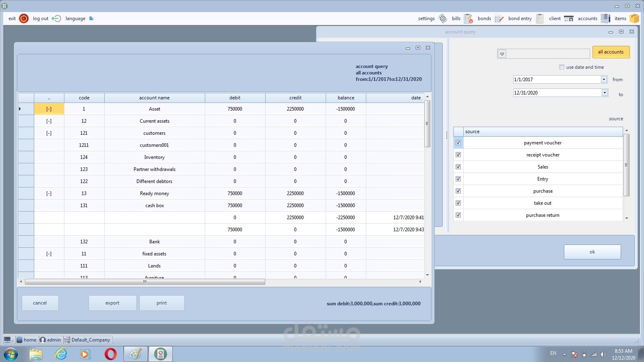Collapse the fixed assets row

pyautogui.click(x=49, y=254)
